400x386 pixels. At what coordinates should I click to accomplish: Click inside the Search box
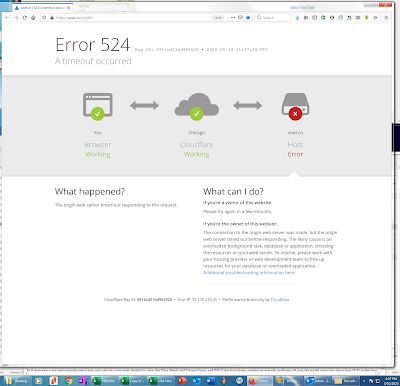[x=273, y=18]
